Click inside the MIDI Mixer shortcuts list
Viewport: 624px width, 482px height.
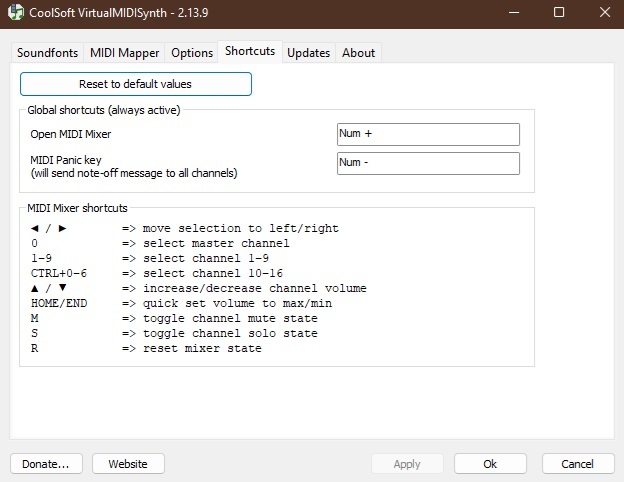point(276,289)
